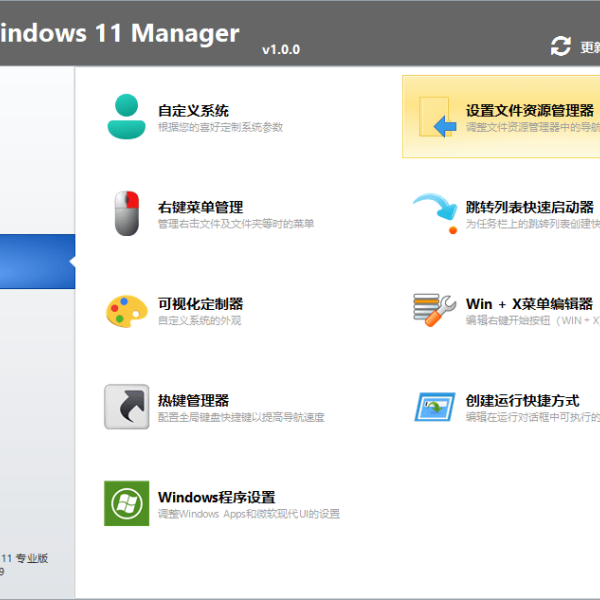Image resolution: width=600 pixels, height=600 pixels.
Task: Select the 热键管理器 title
Action: [x=193, y=401]
